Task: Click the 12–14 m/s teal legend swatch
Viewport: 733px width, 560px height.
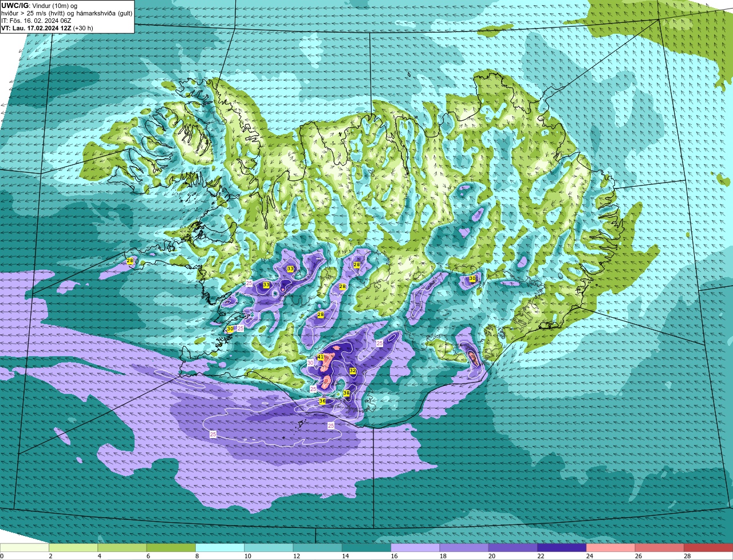Action: click(x=317, y=547)
